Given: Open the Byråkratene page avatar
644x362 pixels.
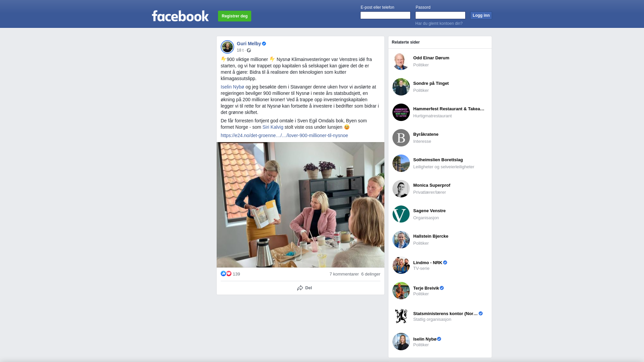Looking at the screenshot, I should coord(401,138).
